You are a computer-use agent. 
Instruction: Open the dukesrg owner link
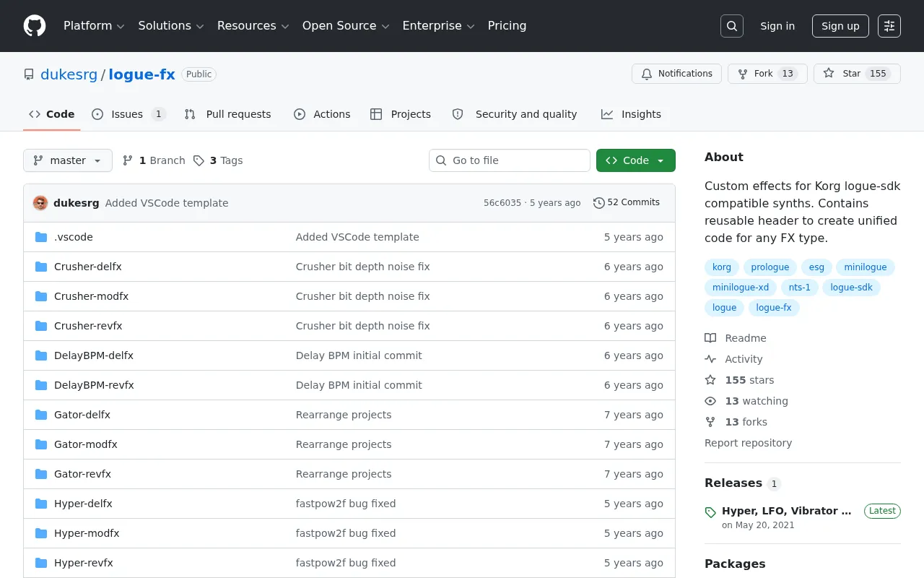point(69,74)
